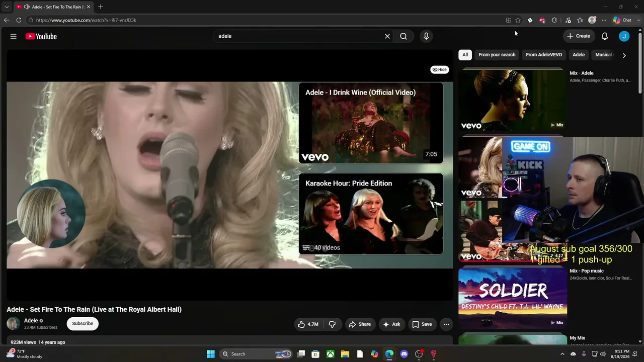Switch to Microsoft Edge in the taskbar

[389, 354]
